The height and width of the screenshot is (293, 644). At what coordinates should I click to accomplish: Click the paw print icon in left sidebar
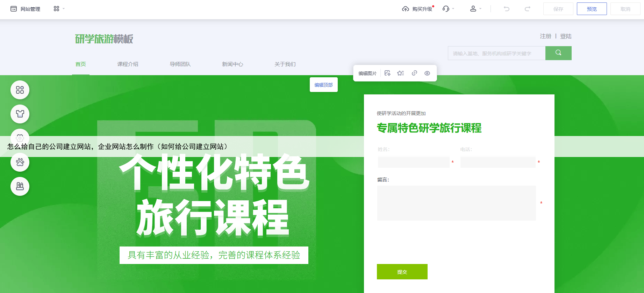[x=20, y=162]
